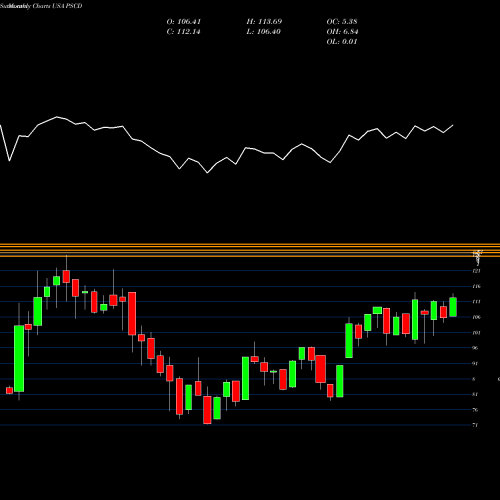Click the high value "H: 113.69"
Image resolution: width=500 pixels, height=500 pixels.
[264, 22]
